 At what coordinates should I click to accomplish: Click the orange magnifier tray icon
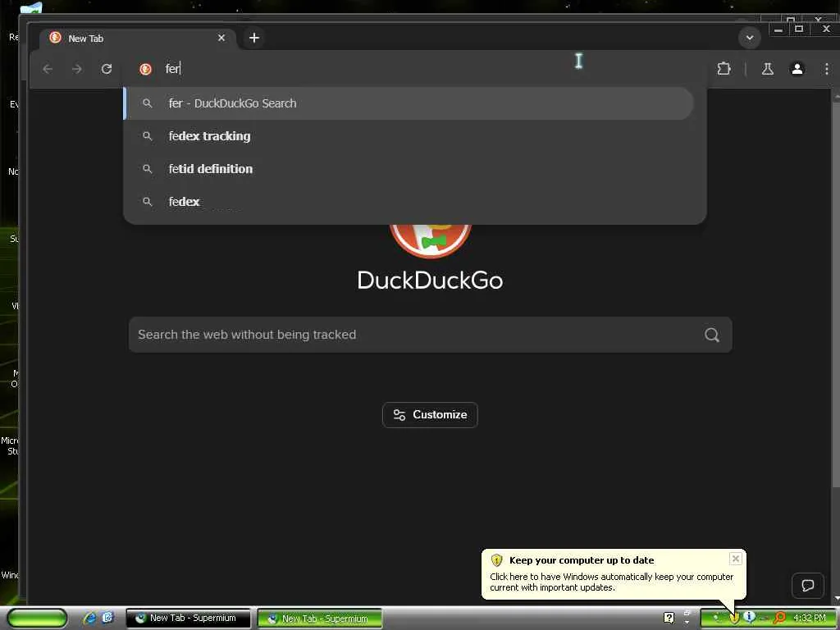[x=779, y=618]
